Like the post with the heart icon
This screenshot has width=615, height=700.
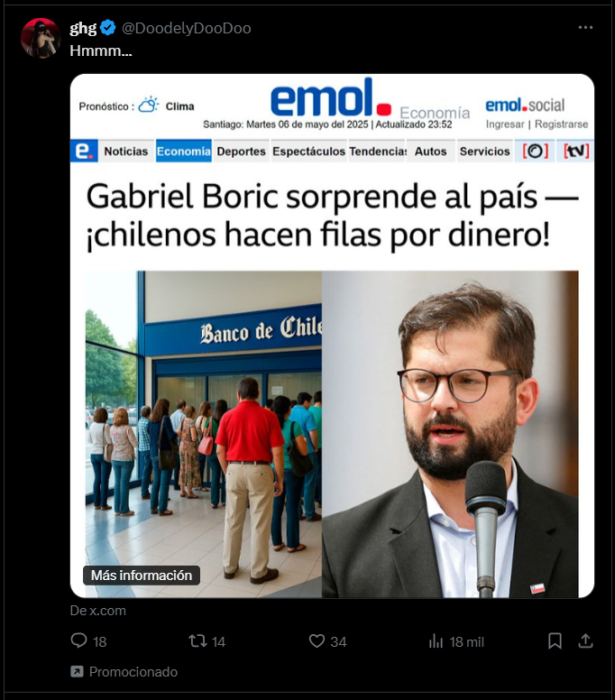[x=317, y=641]
